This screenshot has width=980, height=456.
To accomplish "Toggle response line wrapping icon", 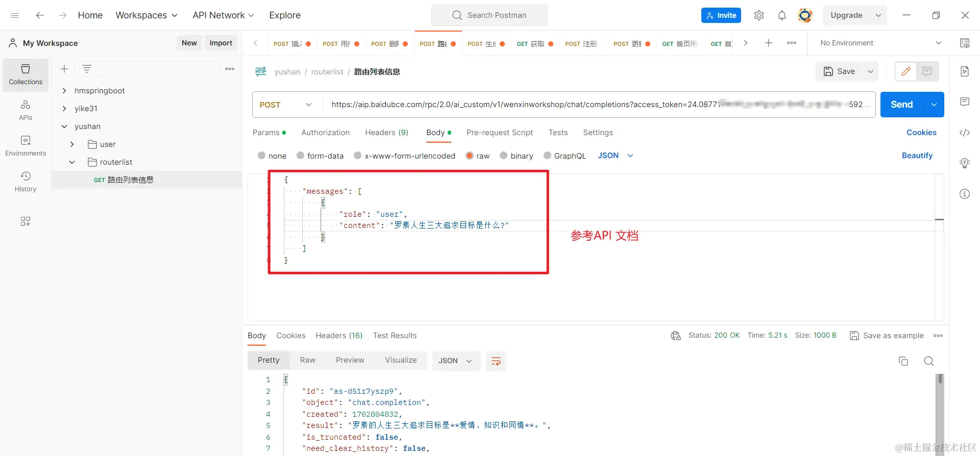I will [x=496, y=361].
